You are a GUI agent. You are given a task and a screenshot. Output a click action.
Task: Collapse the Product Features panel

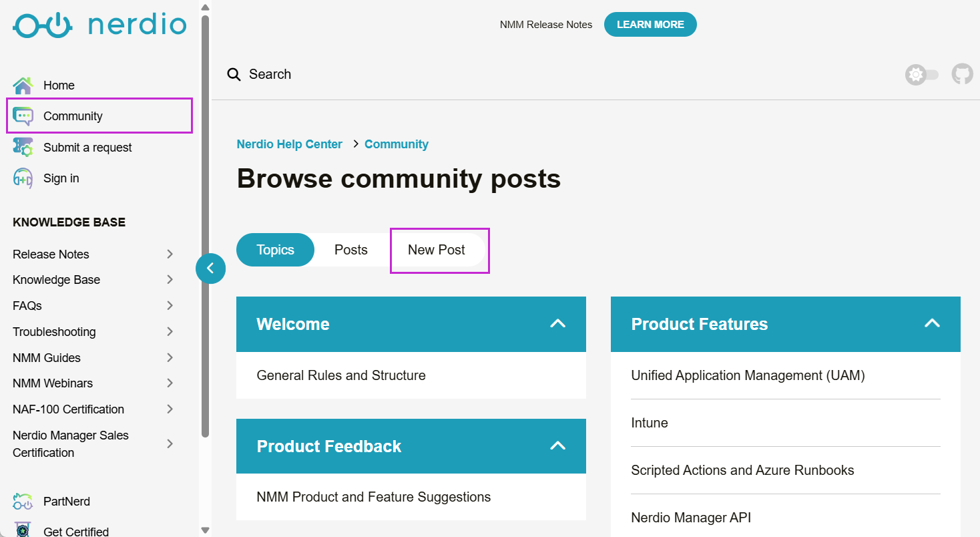click(932, 323)
